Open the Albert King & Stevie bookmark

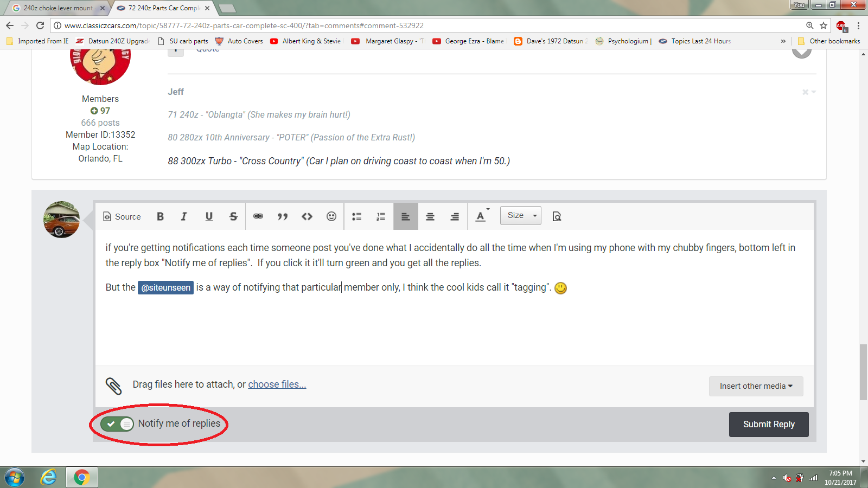(307, 41)
